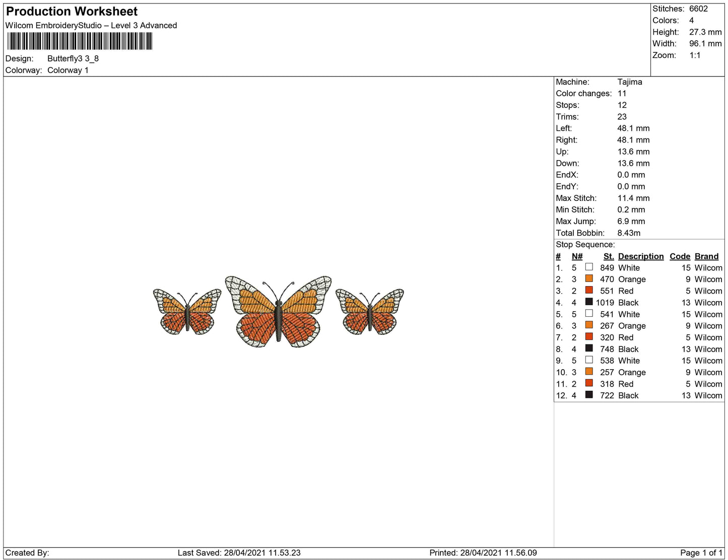Click the left small butterfly

(x=187, y=311)
